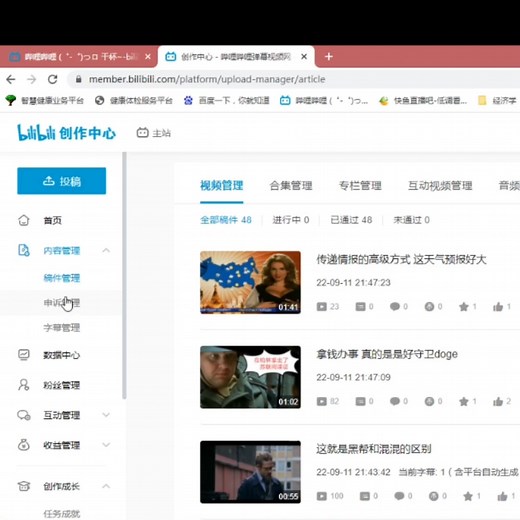520x520 pixels.
Task: Filter by 未通过 0
Action: point(411,220)
